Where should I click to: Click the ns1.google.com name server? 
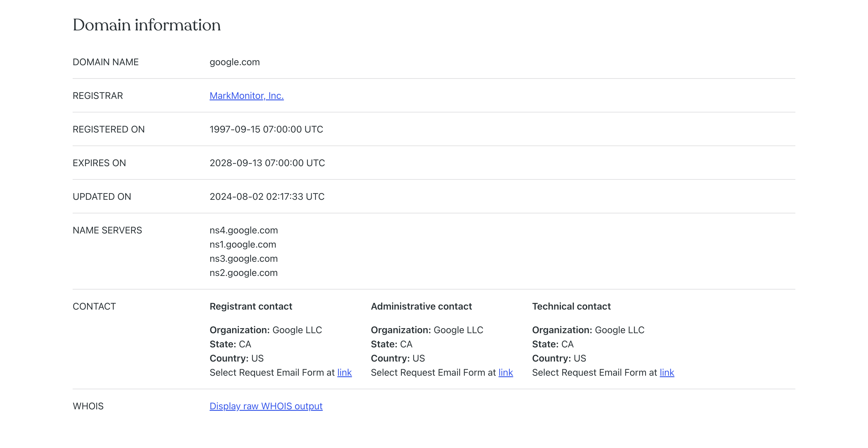pyautogui.click(x=243, y=245)
